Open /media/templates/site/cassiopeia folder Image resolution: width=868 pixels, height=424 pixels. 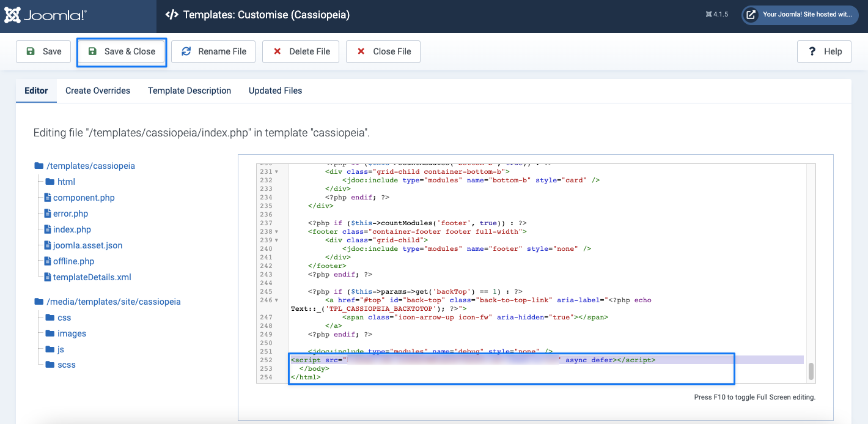coord(113,302)
